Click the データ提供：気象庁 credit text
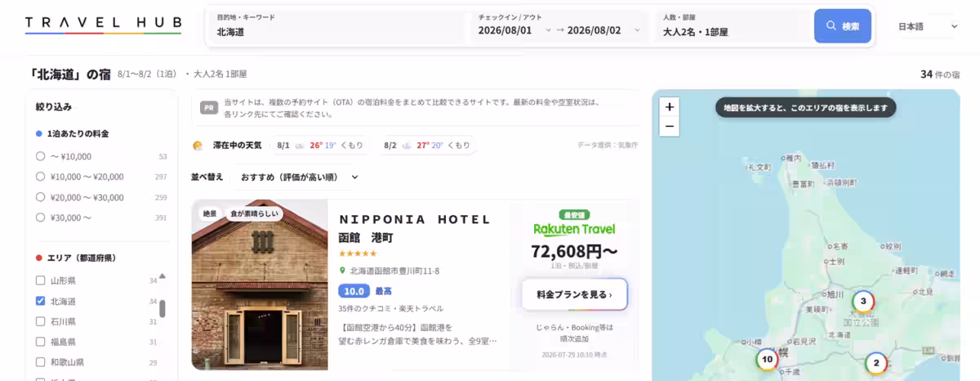980x381 pixels. click(x=608, y=146)
